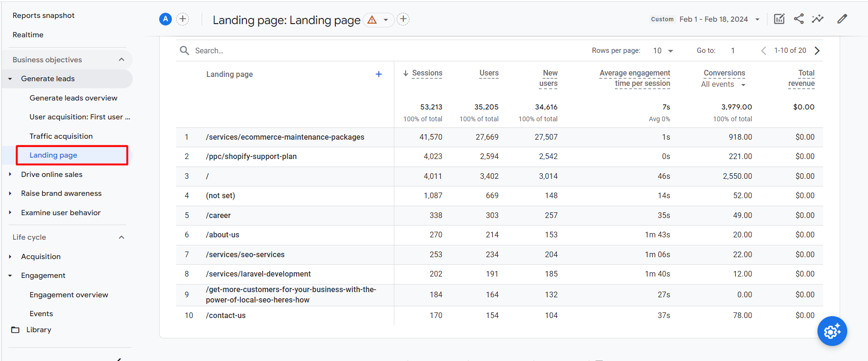Open the Library folder
The image size is (868, 361).
tap(31, 330)
